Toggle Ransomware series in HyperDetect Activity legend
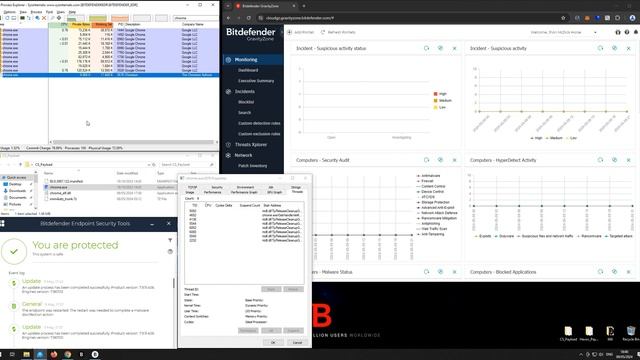 tap(589, 236)
